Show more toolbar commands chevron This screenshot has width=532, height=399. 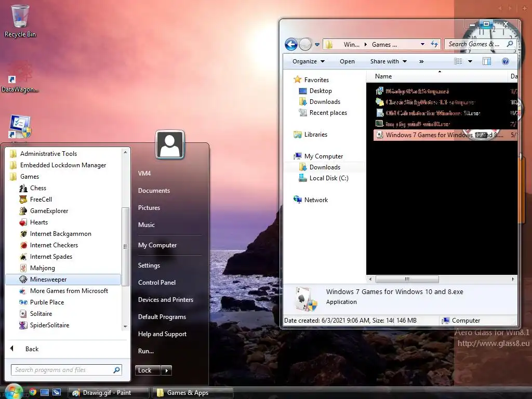click(x=421, y=61)
